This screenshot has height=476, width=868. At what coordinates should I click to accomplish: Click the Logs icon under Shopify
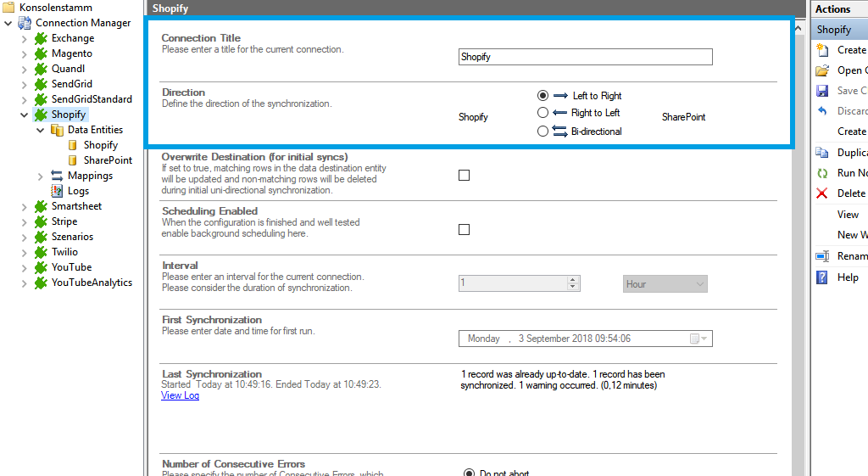click(x=57, y=191)
